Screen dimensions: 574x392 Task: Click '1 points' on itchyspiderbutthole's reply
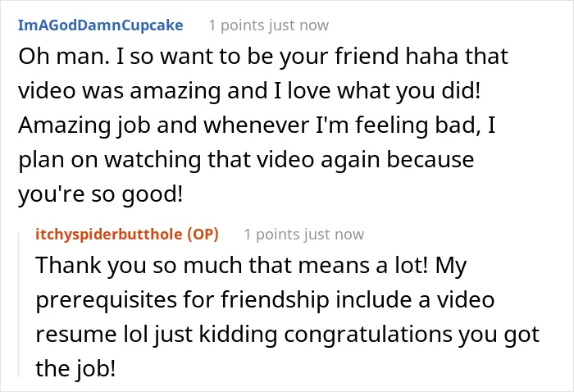tap(271, 235)
